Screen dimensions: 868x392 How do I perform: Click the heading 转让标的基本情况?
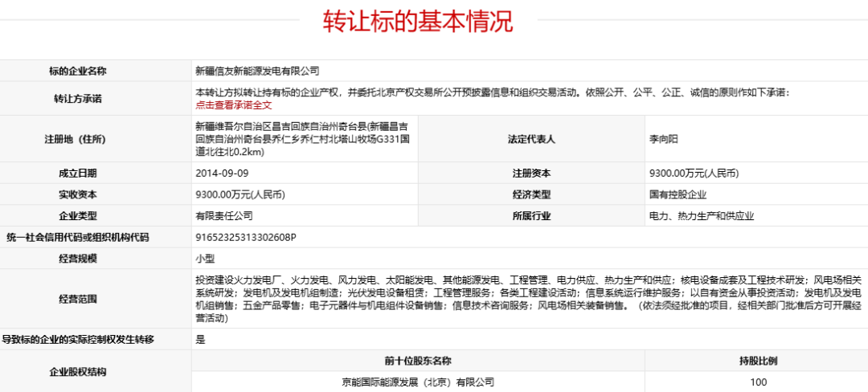(419, 20)
